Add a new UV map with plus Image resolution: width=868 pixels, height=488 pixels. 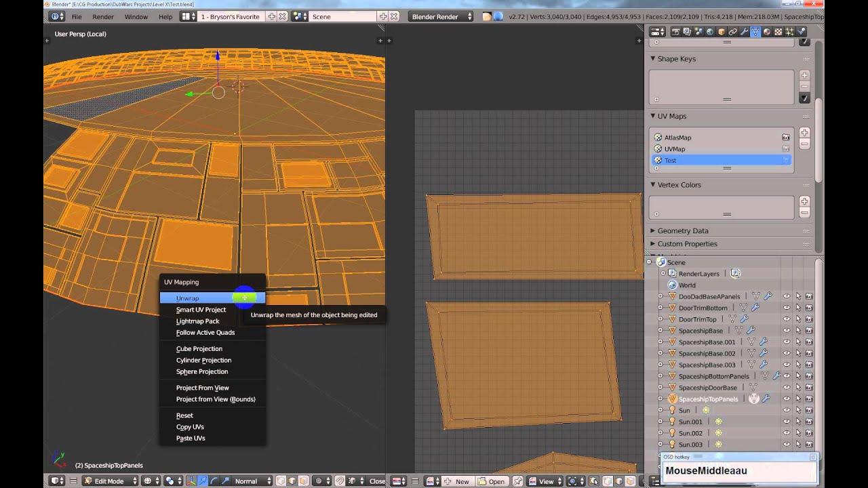[804, 133]
